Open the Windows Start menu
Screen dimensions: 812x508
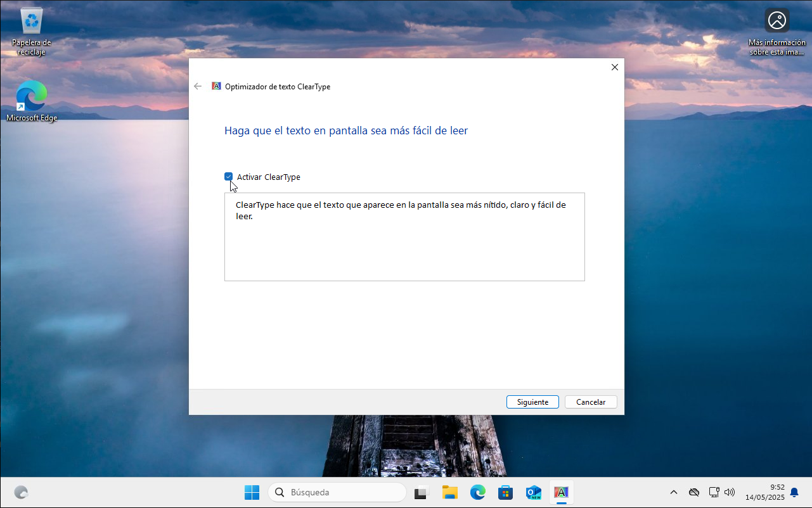[x=252, y=492]
